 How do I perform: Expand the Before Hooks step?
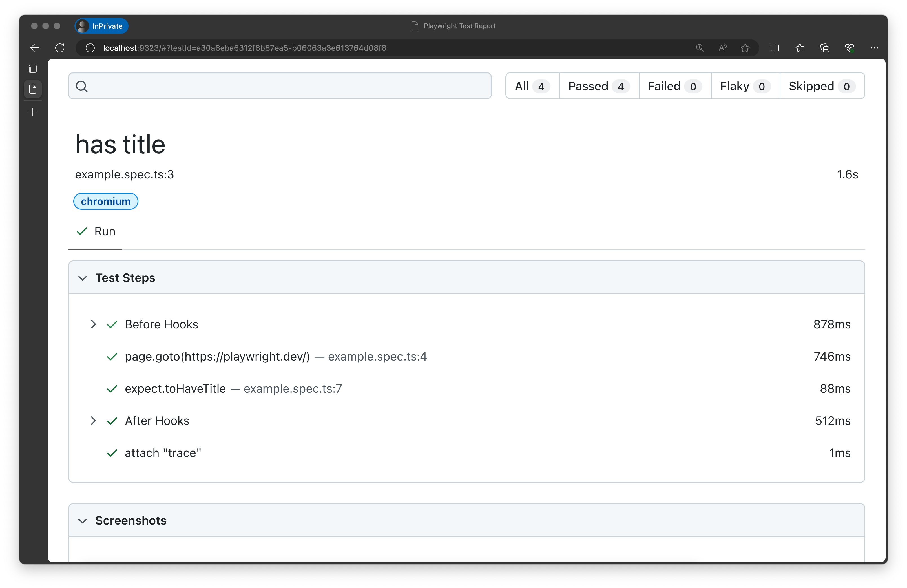[93, 324]
